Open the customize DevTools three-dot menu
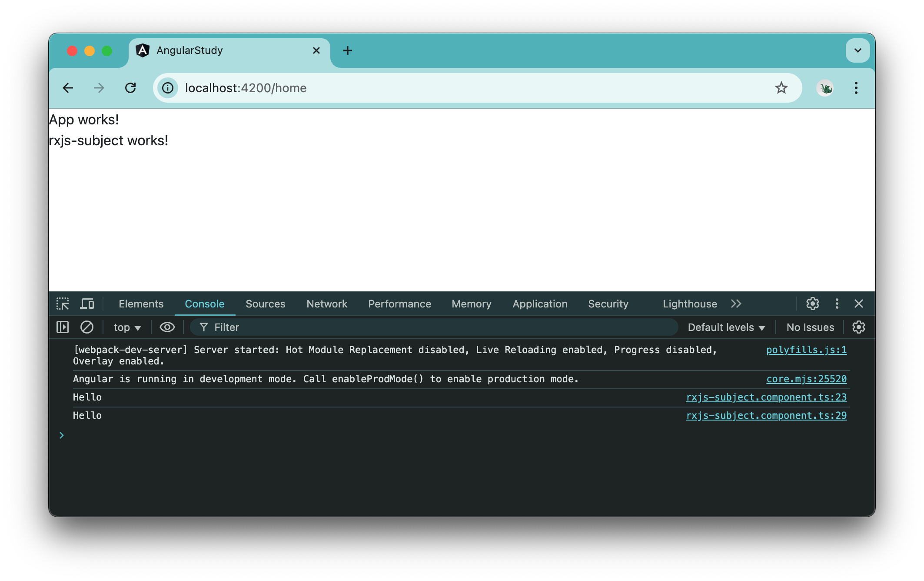 (x=837, y=304)
